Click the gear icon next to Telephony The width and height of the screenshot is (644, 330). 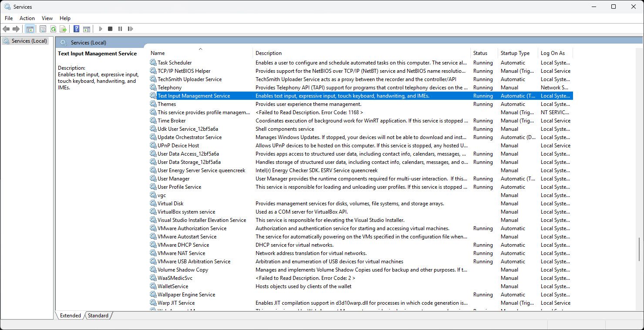click(153, 88)
